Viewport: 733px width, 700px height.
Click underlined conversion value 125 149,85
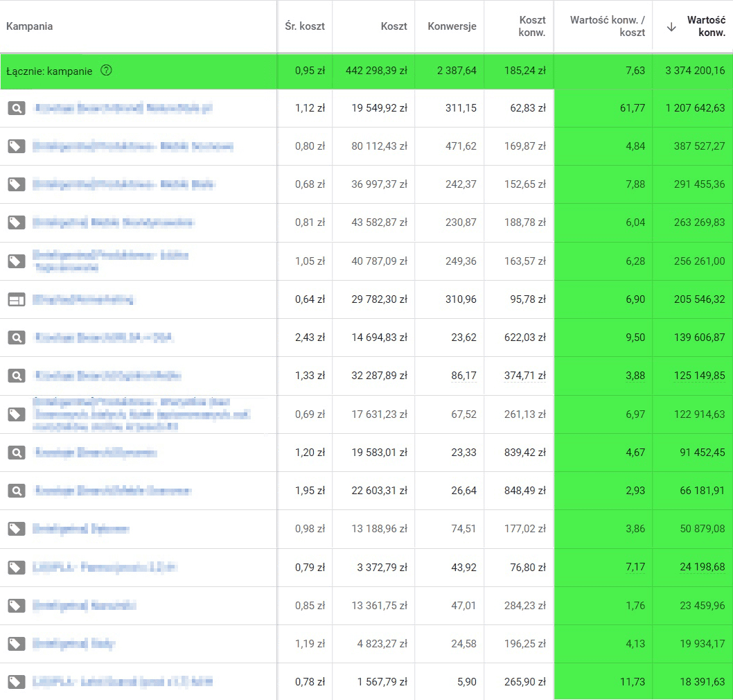coord(699,376)
